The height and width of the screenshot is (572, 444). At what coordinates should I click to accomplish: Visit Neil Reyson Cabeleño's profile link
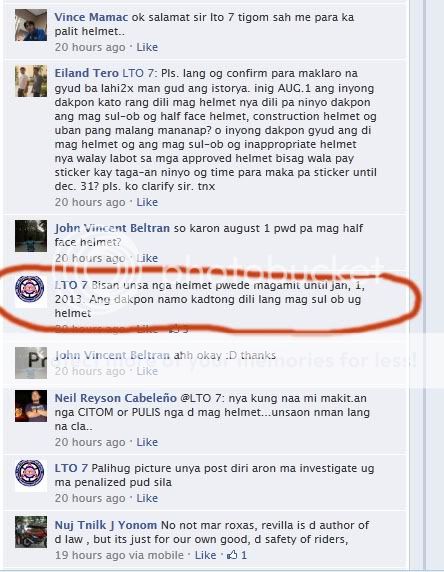point(116,398)
